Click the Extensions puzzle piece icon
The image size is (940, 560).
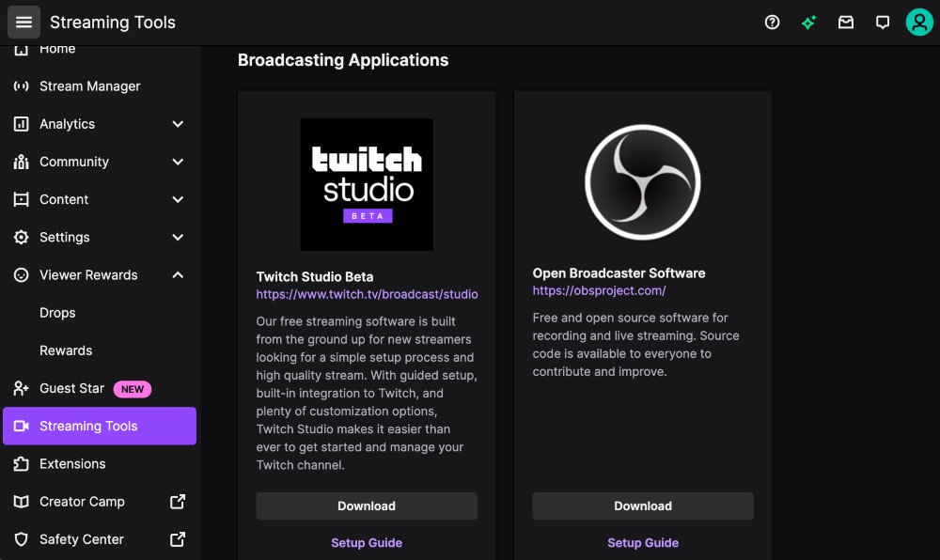coord(21,463)
